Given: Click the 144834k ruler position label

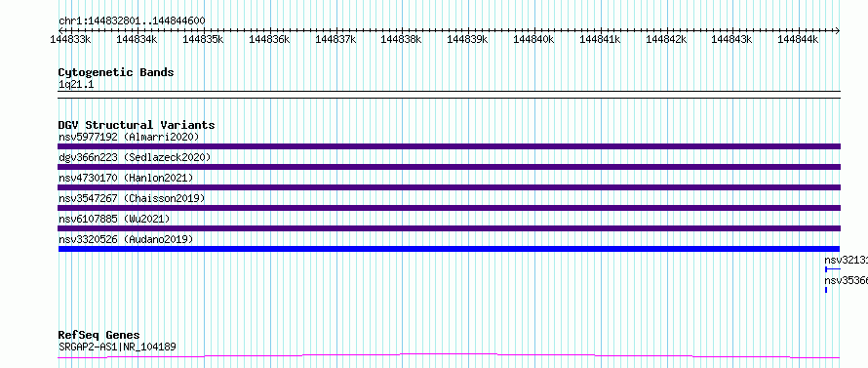Looking at the screenshot, I should 137,39.
